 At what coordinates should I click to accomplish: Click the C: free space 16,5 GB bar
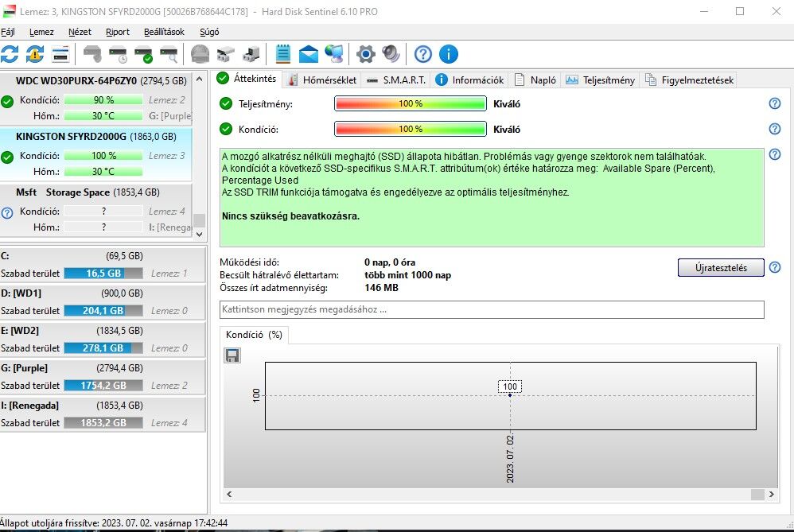(x=103, y=274)
